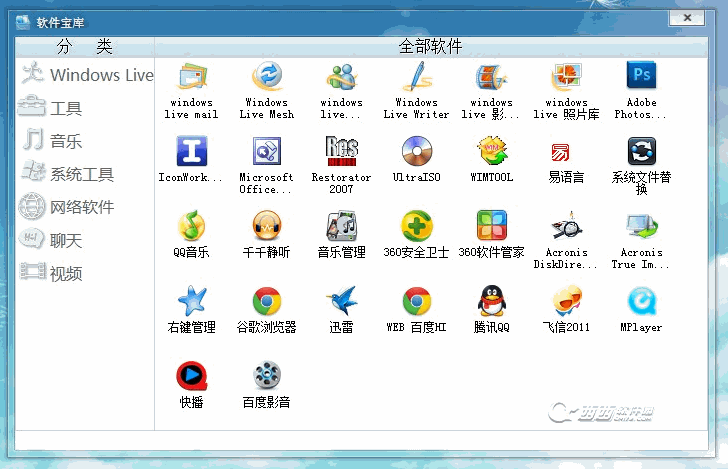Click the windows live 影... movie icon
Viewport: 728px width, 469px height.
[492, 77]
